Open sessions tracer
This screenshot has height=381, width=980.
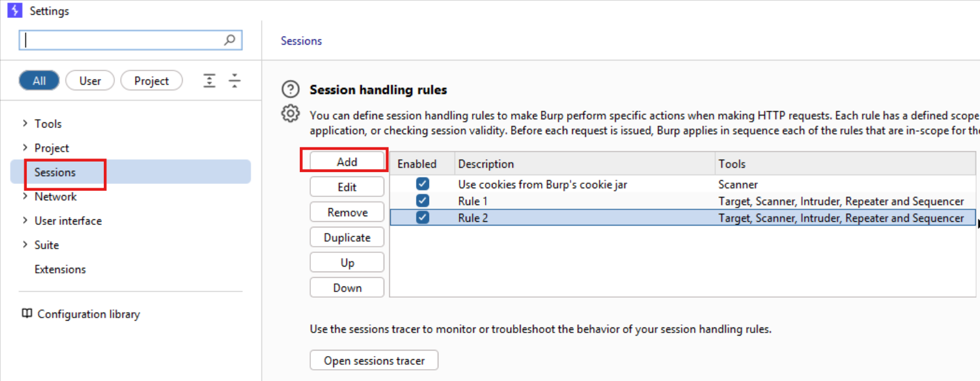click(x=374, y=360)
